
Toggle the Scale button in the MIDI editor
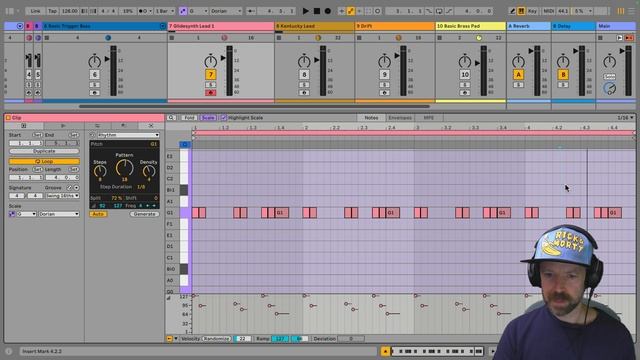[x=208, y=118]
